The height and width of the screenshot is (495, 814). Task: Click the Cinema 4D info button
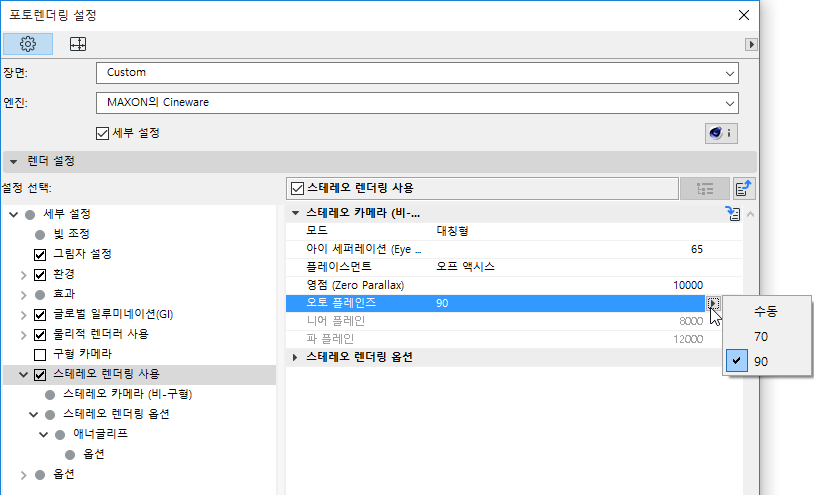point(721,133)
